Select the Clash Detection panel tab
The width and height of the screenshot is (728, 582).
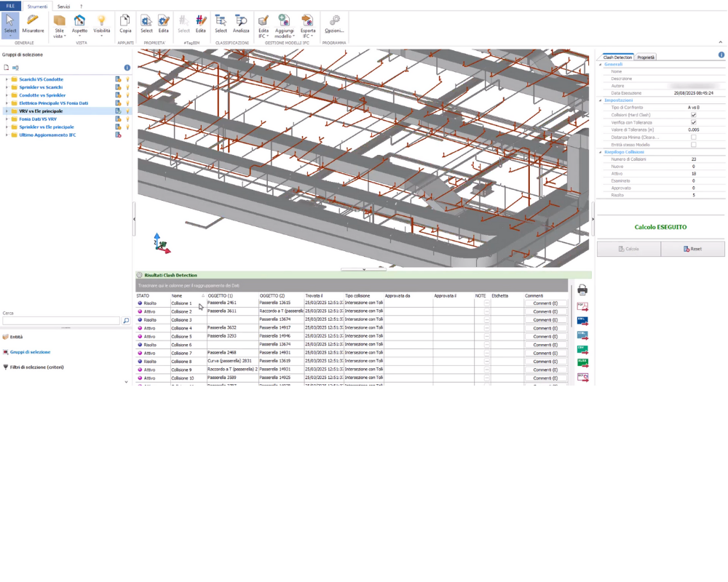[617, 57]
